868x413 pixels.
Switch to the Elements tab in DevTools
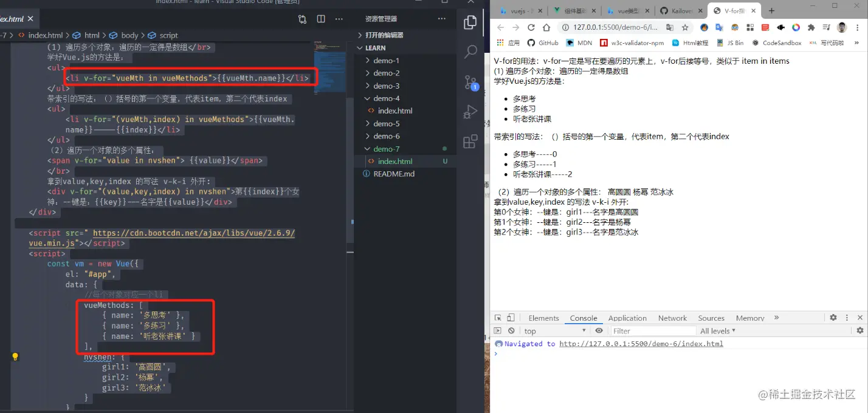pyautogui.click(x=543, y=318)
